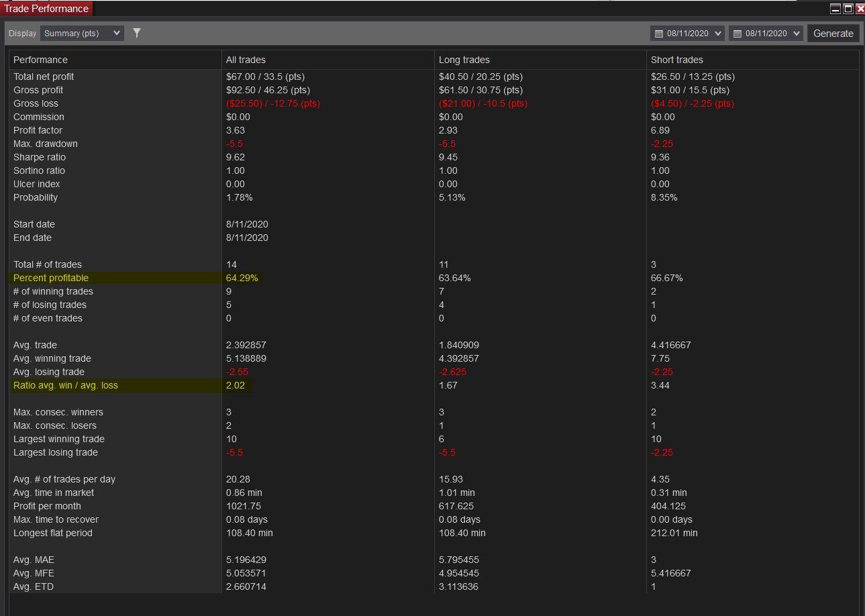Minimize the Trade Performance window
This screenshot has height=616, width=865.
[835, 9]
